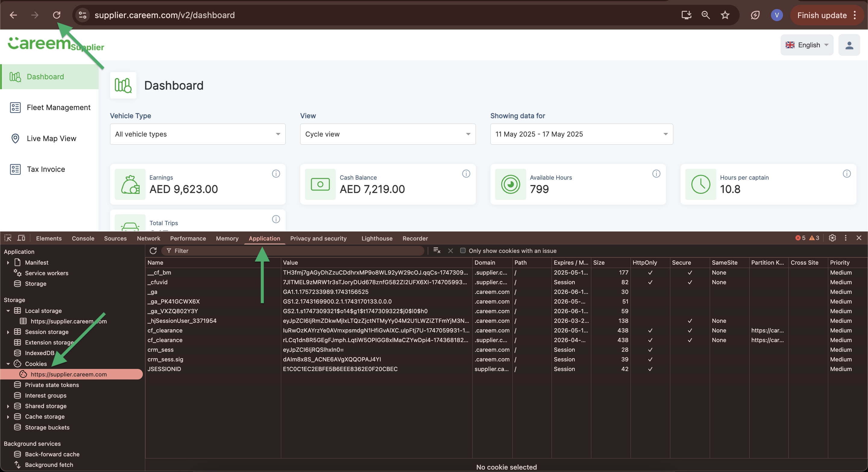Click the browser forward arrow
The height and width of the screenshot is (472, 868).
pos(35,15)
